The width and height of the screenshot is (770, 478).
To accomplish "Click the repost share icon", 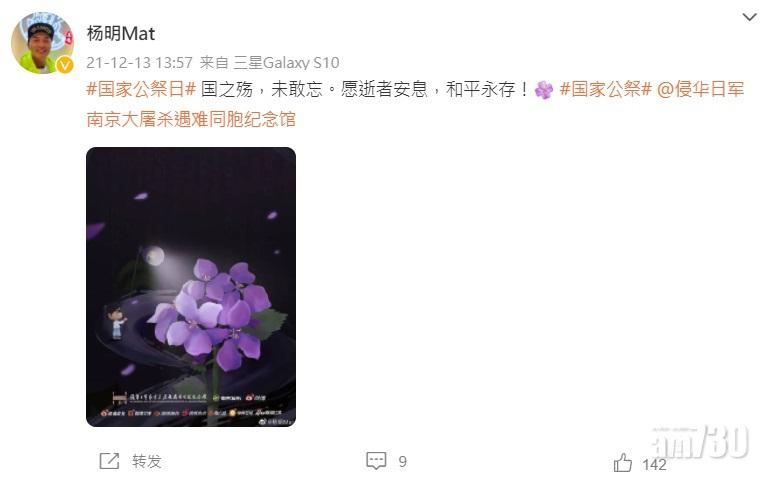I will tap(109, 461).
